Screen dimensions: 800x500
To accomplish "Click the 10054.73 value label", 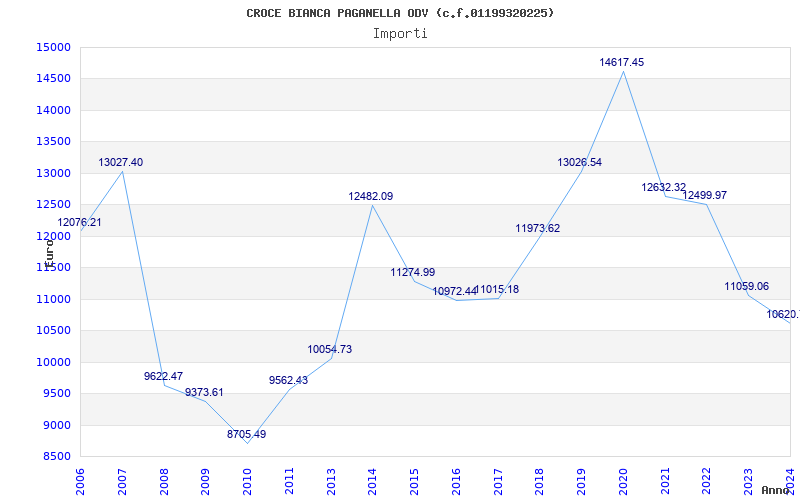I will [x=330, y=349].
